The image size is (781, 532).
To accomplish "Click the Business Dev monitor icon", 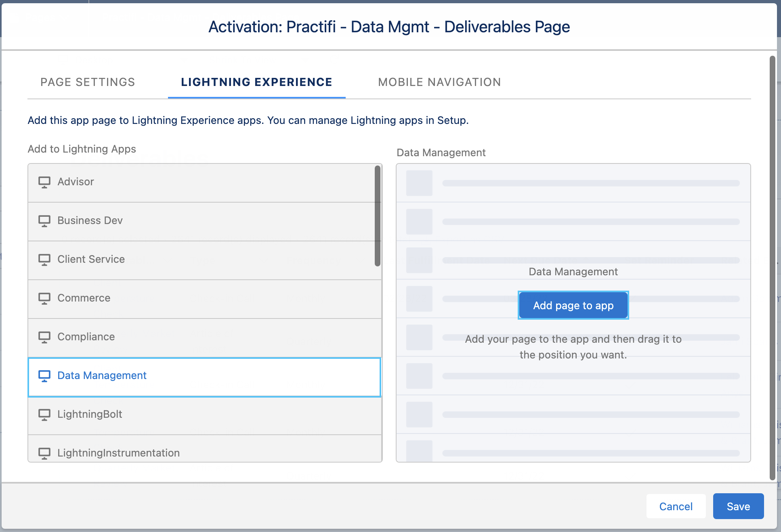I will pyautogui.click(x=44, y=221).
